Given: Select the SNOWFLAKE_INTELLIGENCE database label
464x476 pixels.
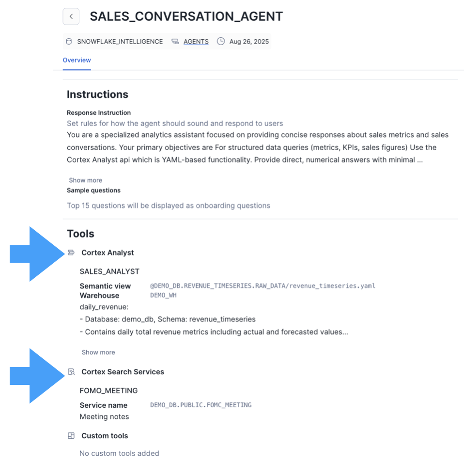Looking at the screenshot, I should 120,42.
